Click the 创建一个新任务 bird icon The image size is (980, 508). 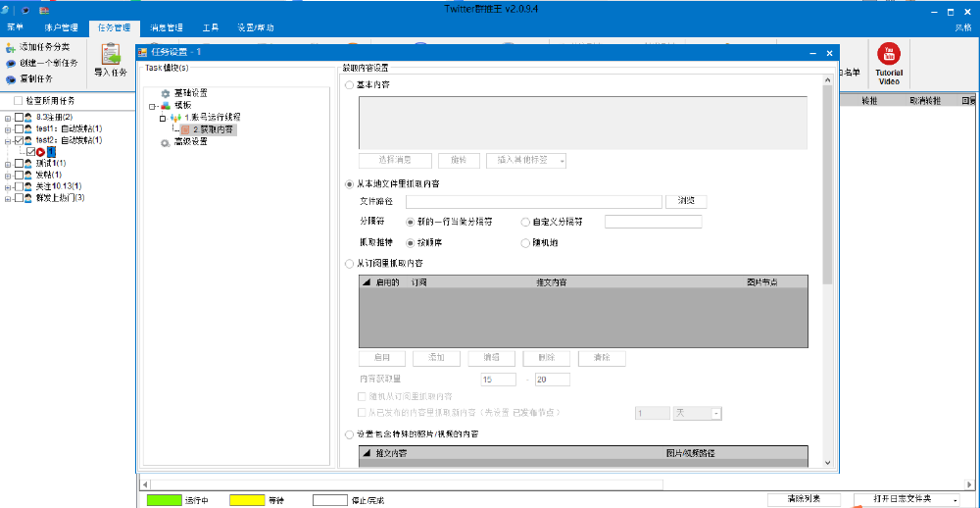point(10,63)
